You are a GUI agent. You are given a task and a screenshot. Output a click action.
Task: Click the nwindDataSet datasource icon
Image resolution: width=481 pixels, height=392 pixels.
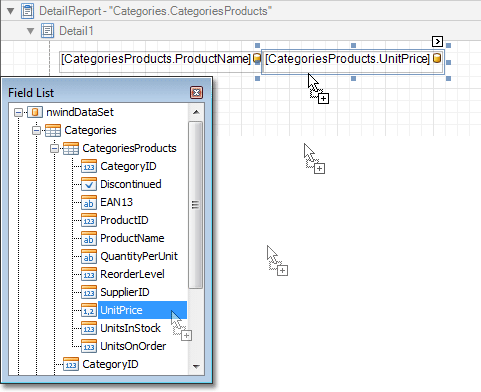pyautogui.click(x=35, y=112)
